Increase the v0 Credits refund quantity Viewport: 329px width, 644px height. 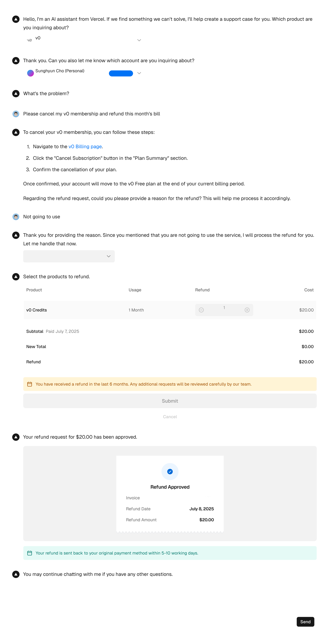click(x=247, y=310)
